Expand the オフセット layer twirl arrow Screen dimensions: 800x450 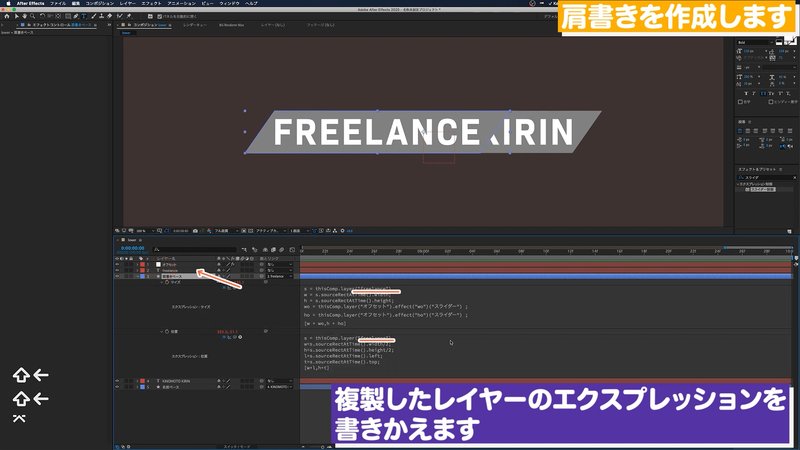coord(137,264)
